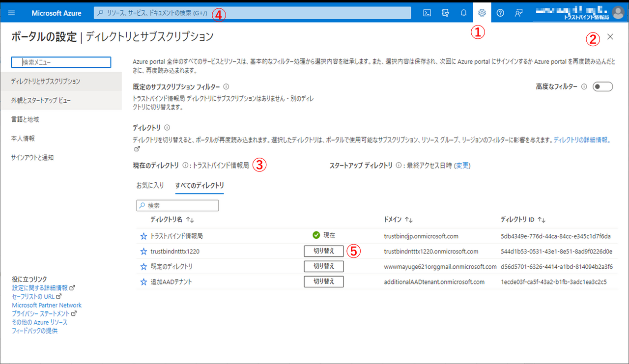Click 切り替え for 追加AADテナント
This screenshot has width=629, height=364.
(x=324, y=281)
